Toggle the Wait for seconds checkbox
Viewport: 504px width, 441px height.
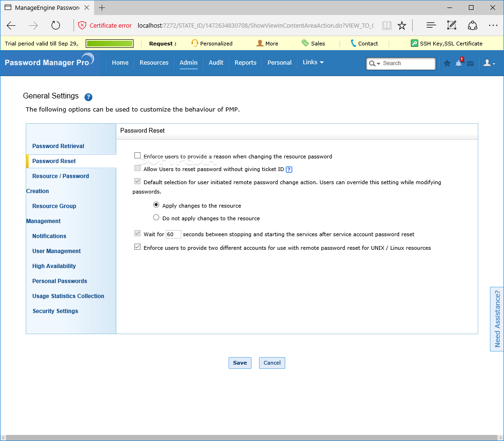pos(138,233)
